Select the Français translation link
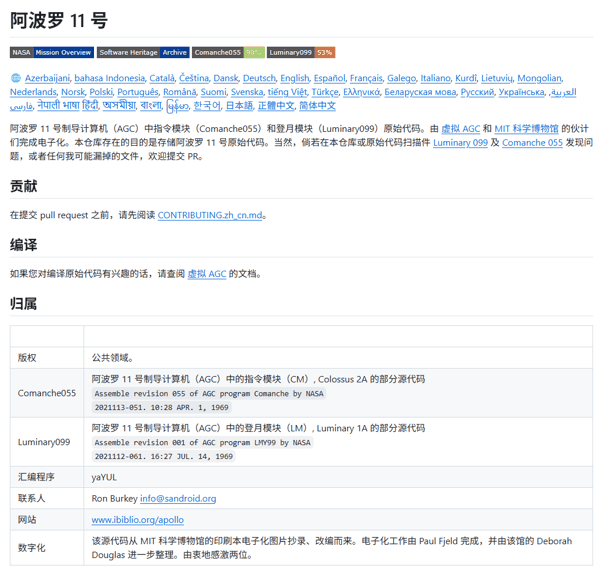The image size is (600, 573). pyautogui.click(x=366, y=79)
